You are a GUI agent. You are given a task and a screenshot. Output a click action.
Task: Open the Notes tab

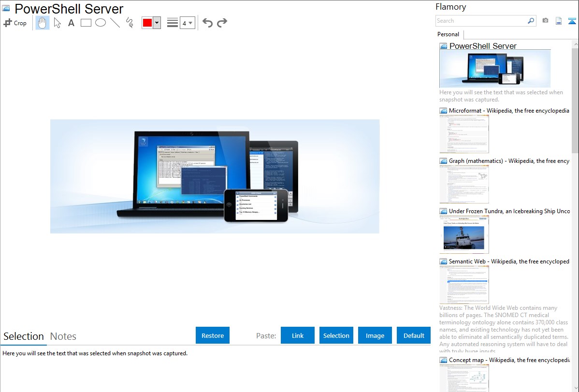pos(63,336)
